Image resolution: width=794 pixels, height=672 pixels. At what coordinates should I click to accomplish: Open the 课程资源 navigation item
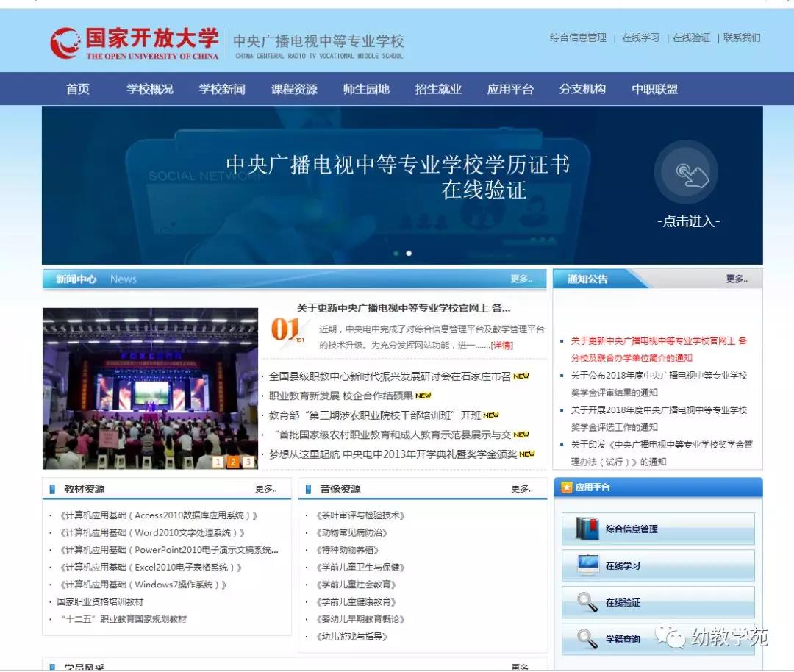pos(294,89)
